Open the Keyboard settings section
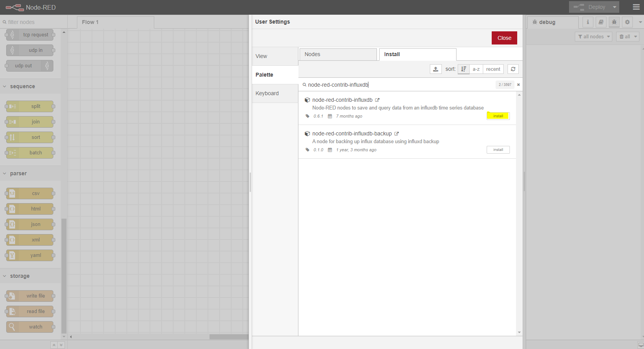The image size is (644, 349). pos(267,93)
